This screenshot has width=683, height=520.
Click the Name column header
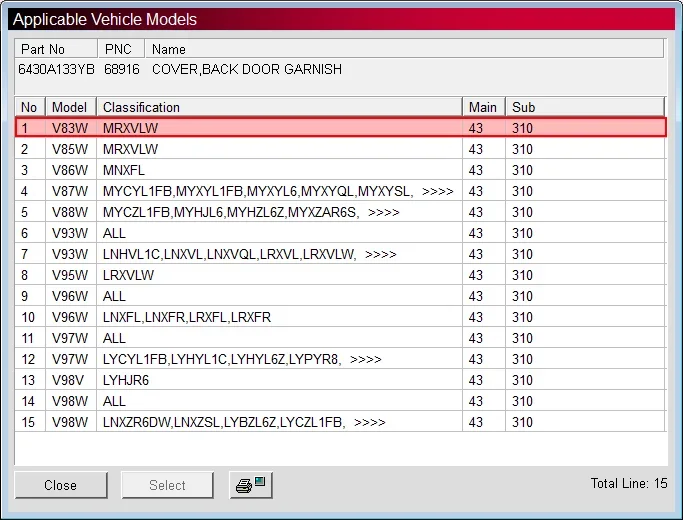coord(404,49)
